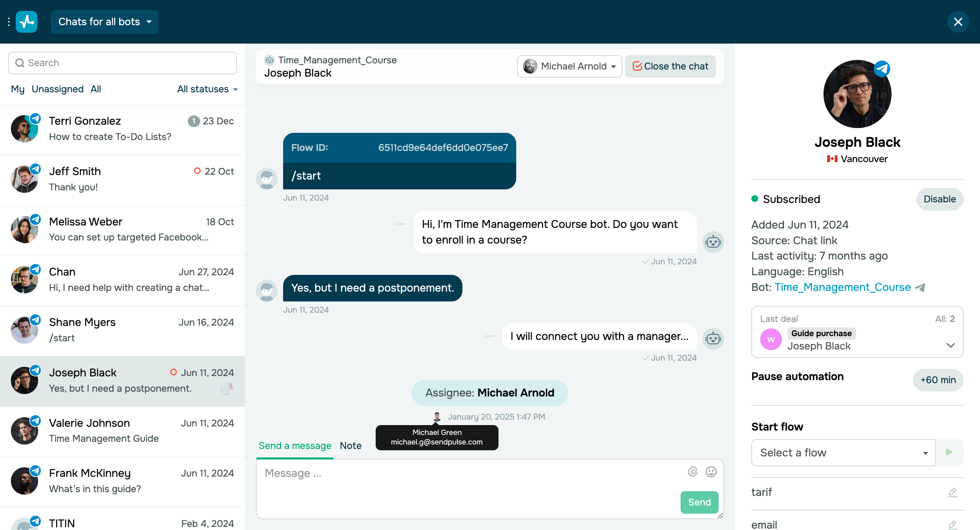This screenshot has width=980, height=530.
Task: Click the SendPulse logo in the top bar
Action: pyautogui.click(x=26, y=22)
